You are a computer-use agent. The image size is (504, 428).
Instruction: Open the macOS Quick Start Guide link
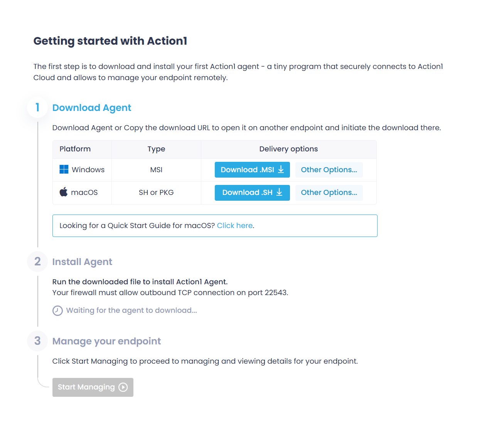[x=234, y=225]
